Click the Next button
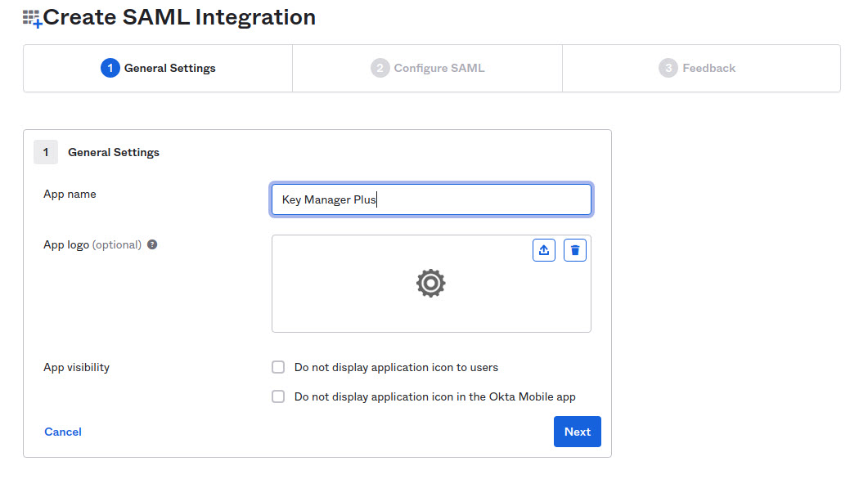The image size is (868, 497). point(577,432)
